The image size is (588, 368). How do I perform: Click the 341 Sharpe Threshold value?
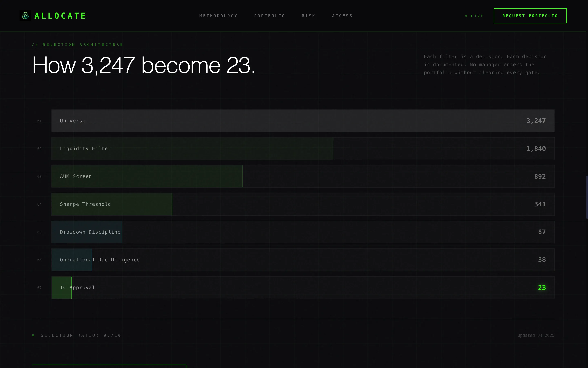click(540, 204)
